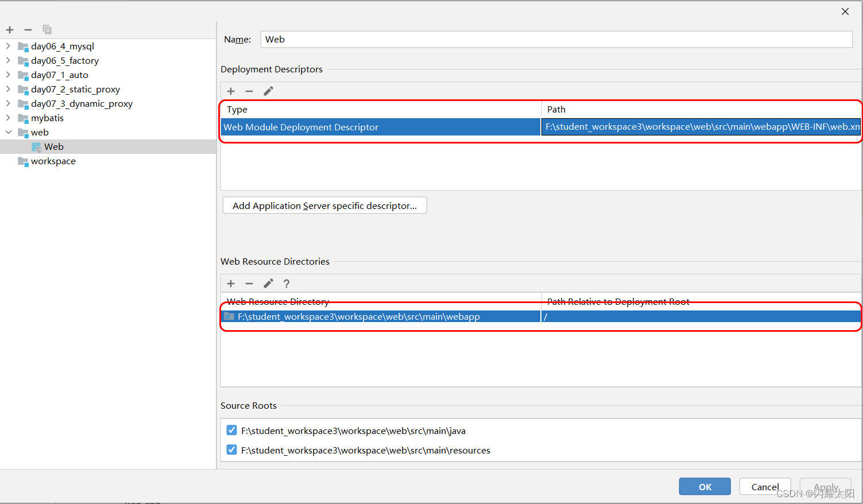Add a new module with plus icon in left panel

10,30
